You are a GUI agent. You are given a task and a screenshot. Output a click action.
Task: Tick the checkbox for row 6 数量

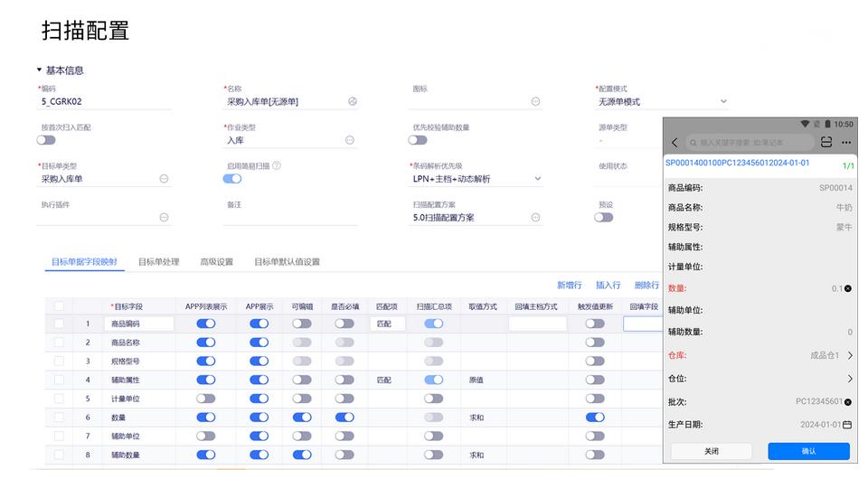[x=59, y=418]
